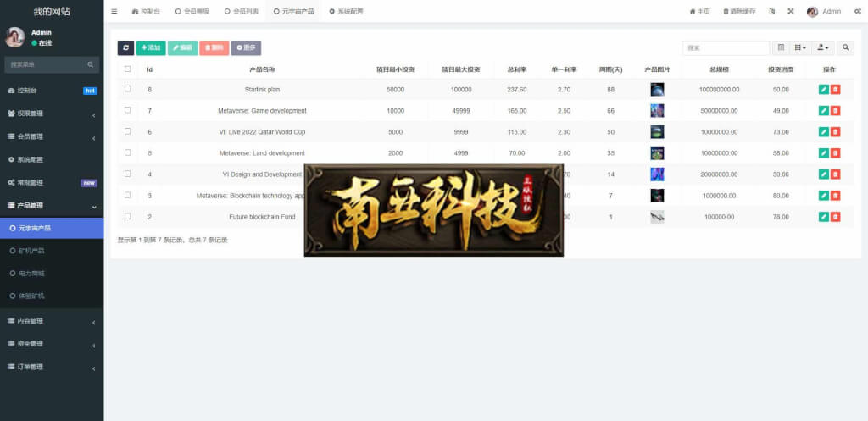The height and width of the screenshot is (421, 868).
Task: Open 常规管理 in the sidebar
Action: (52, 183)
